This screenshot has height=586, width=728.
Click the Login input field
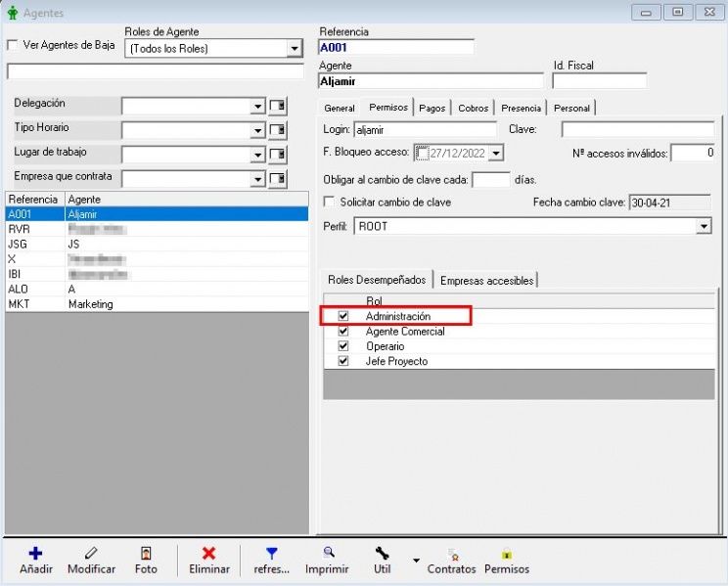(425, 129)
